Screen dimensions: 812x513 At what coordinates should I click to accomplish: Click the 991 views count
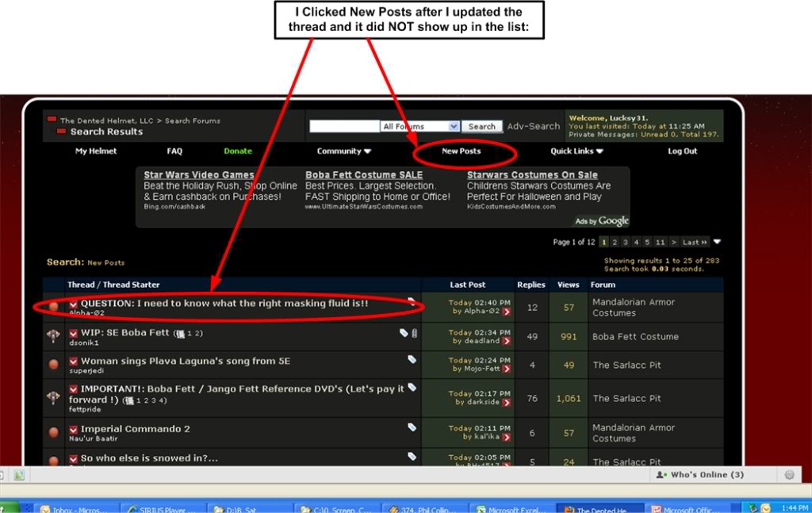[x=569, y=336]
